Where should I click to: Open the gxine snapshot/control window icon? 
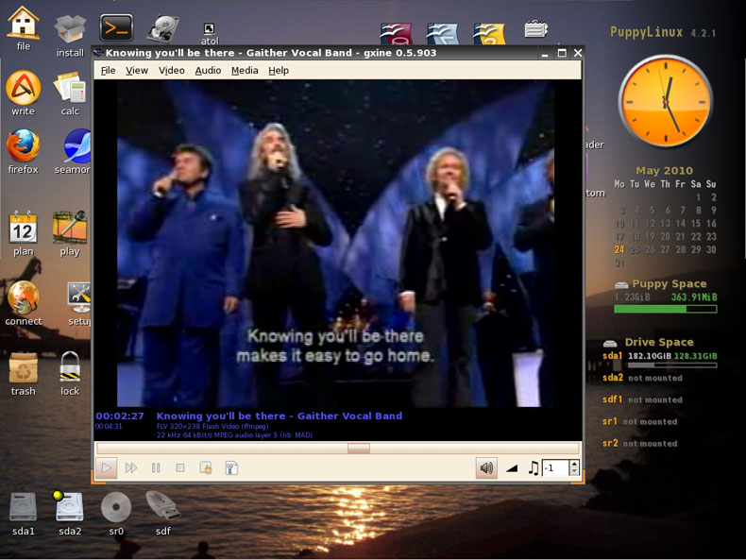206,468
